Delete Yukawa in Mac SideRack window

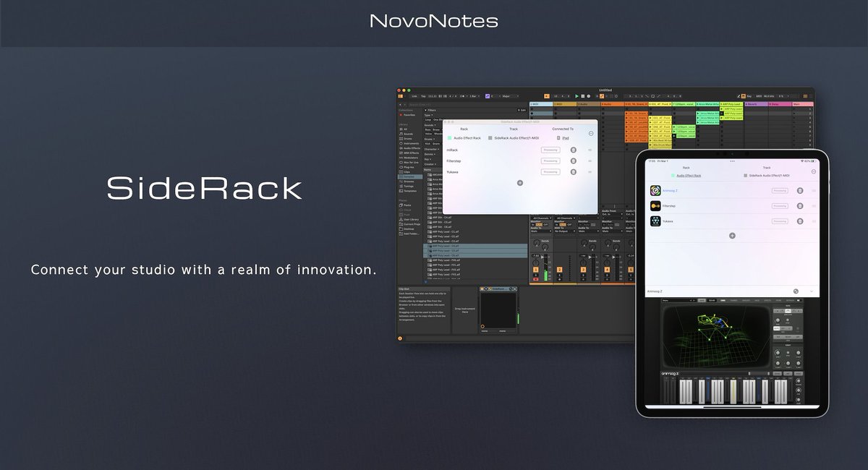(x=573, y=172)
